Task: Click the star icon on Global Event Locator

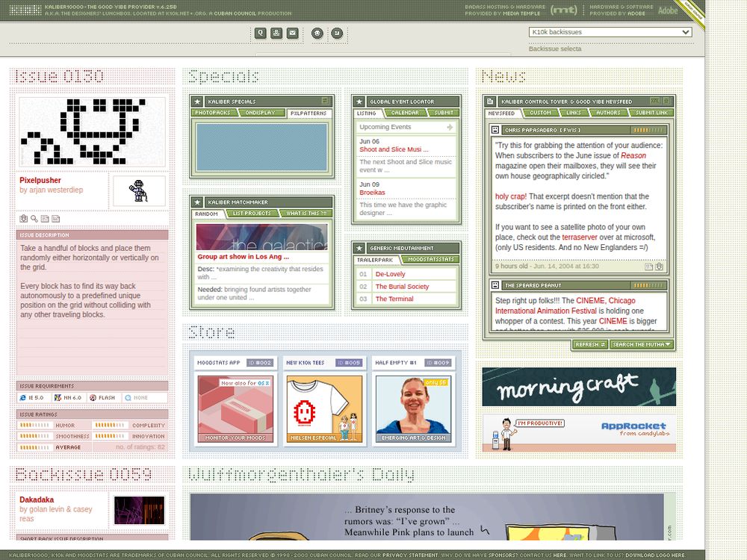Action: (359, 102)
